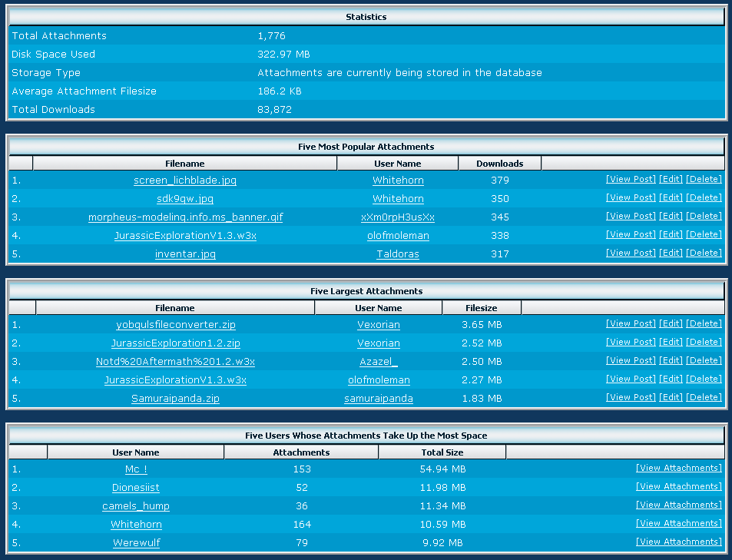This screenshot has height=560, width=732.
Task: Open Taldoras user profile
Action: pyautogui.click(x=398, y=254)
